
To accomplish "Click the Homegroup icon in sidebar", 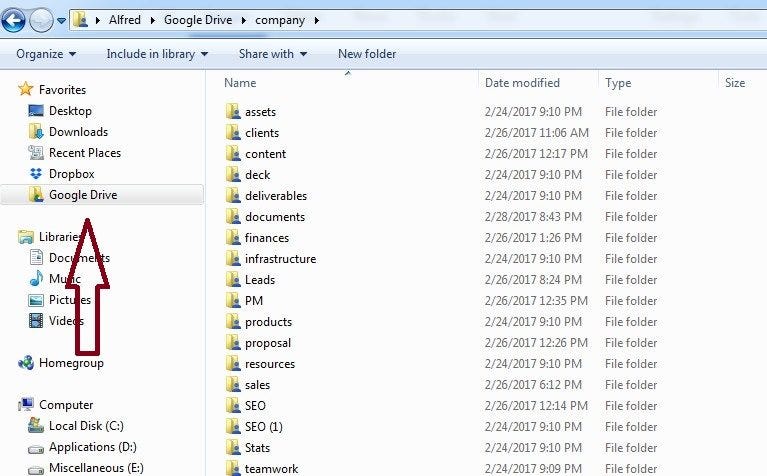I will (25, 363).
